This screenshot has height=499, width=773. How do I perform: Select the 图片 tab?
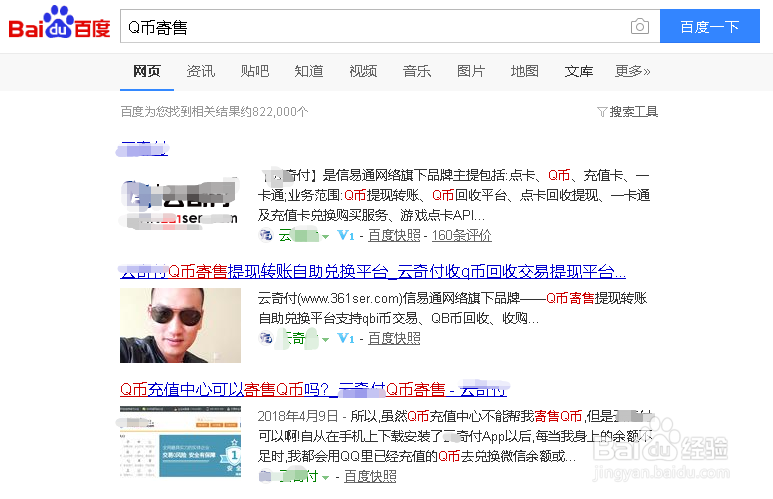tap(471, 71)
